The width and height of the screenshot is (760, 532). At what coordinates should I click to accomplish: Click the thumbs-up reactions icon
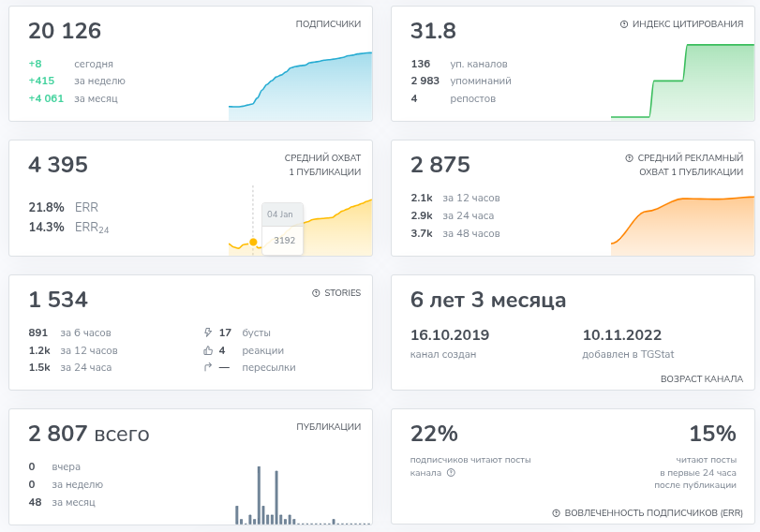click(x=208, y=350)
